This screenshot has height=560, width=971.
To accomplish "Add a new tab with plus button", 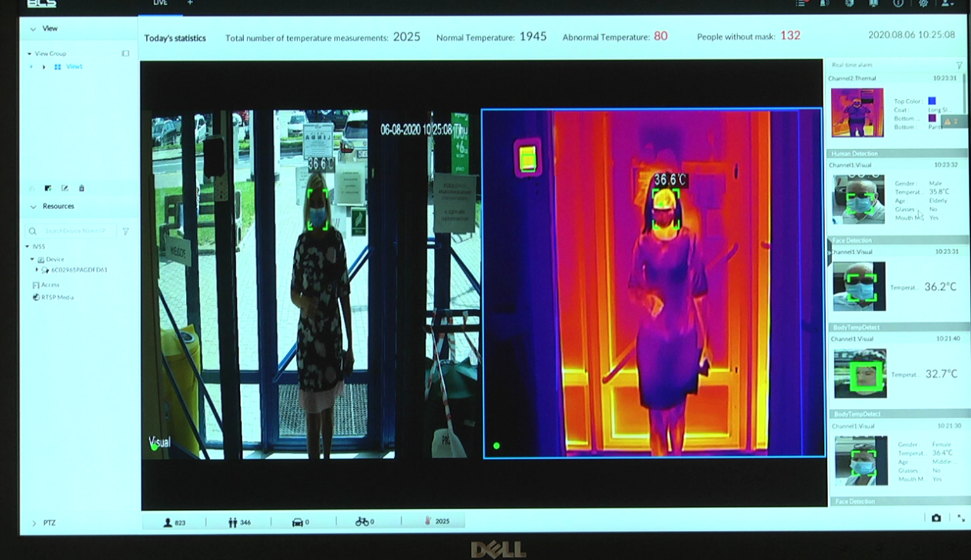I will 190,3.
